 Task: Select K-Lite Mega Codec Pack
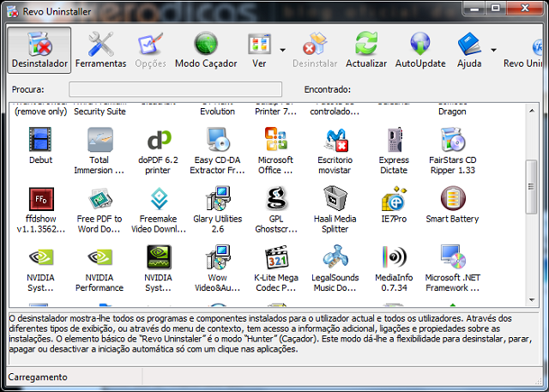[x=276, y=268]
